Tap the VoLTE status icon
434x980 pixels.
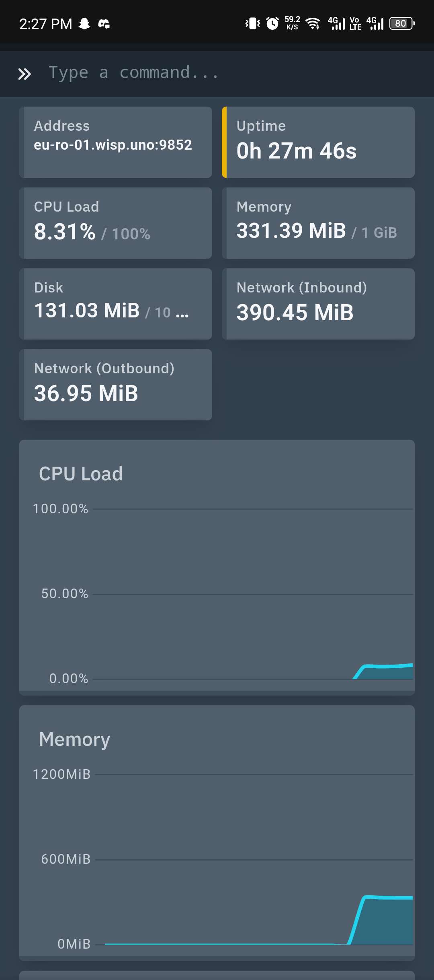pyautogui.click(x=355, y=23)
